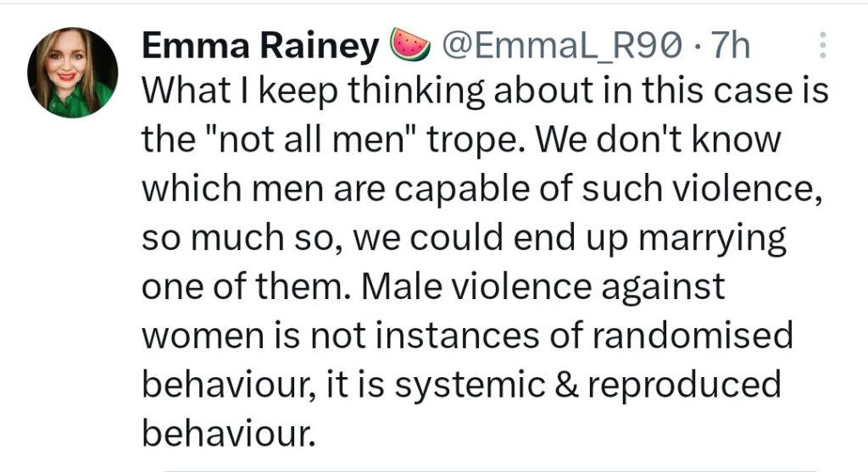This screenshot has width=868, height=472.
Task: Click the final word 'behaviour.' of the tweet
Action: point(229,433)
